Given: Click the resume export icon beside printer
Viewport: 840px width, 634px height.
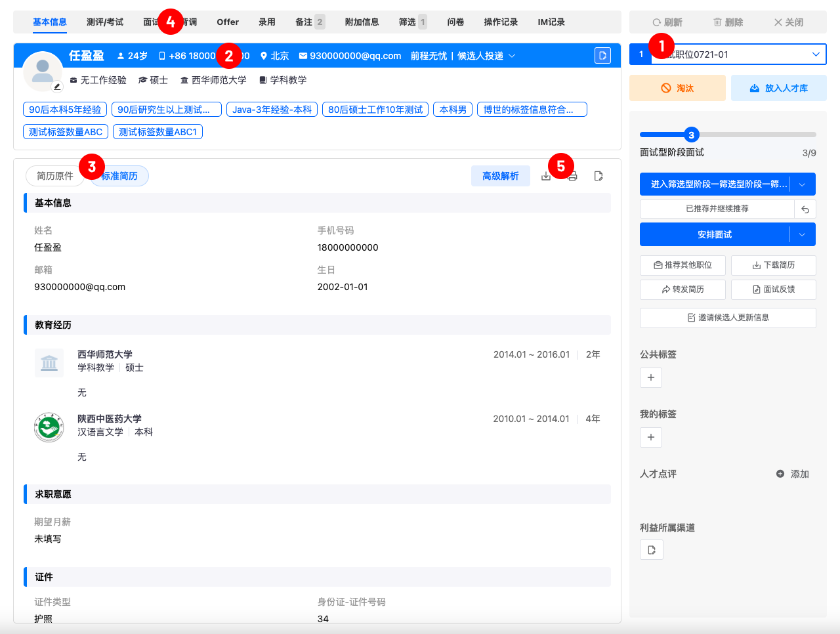Looking at the screenshot, I should [598, 176].
